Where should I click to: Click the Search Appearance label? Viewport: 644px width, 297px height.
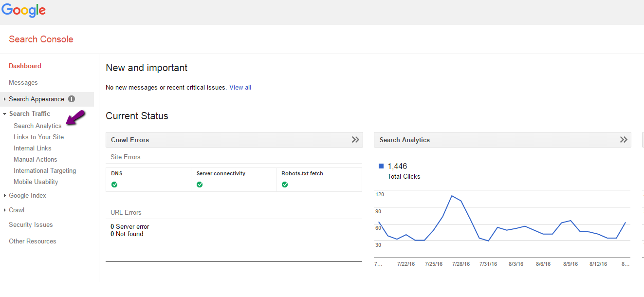37,99
